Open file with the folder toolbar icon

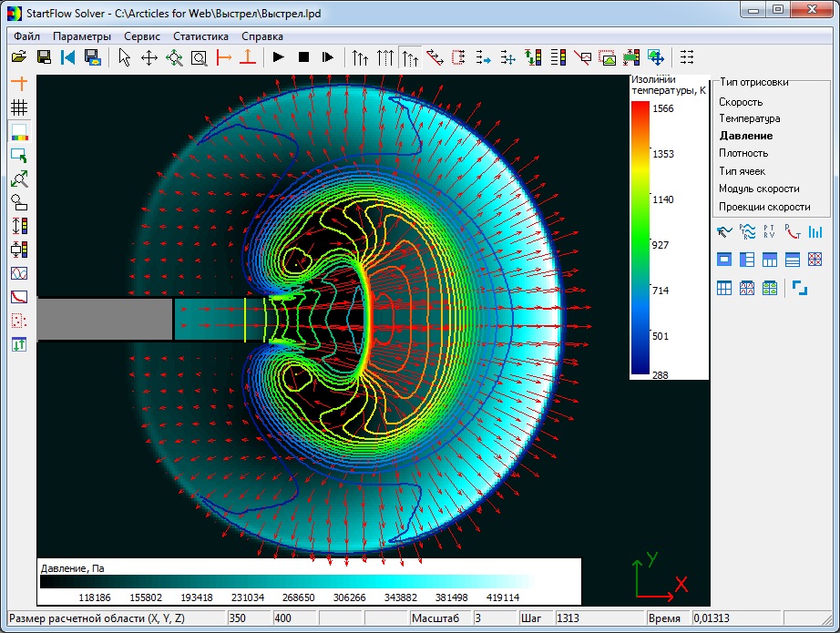pyautogui.click(x=19, y=56)
